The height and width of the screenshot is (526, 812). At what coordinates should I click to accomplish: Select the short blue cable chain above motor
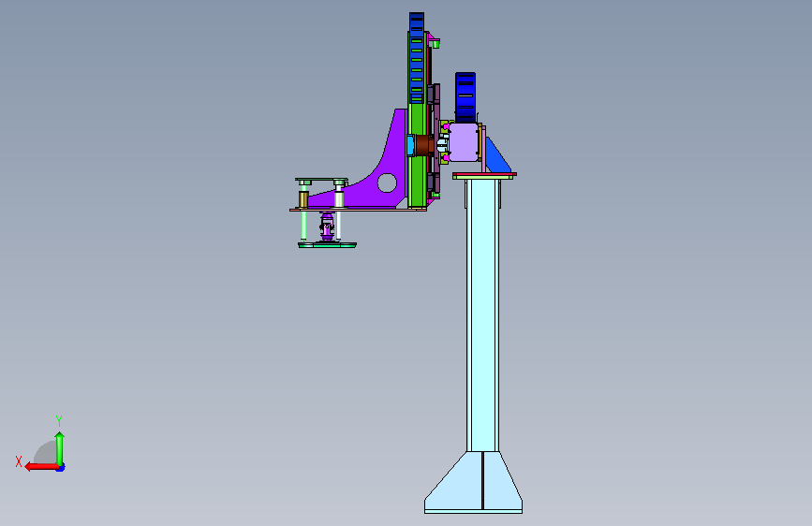(465, 97)
